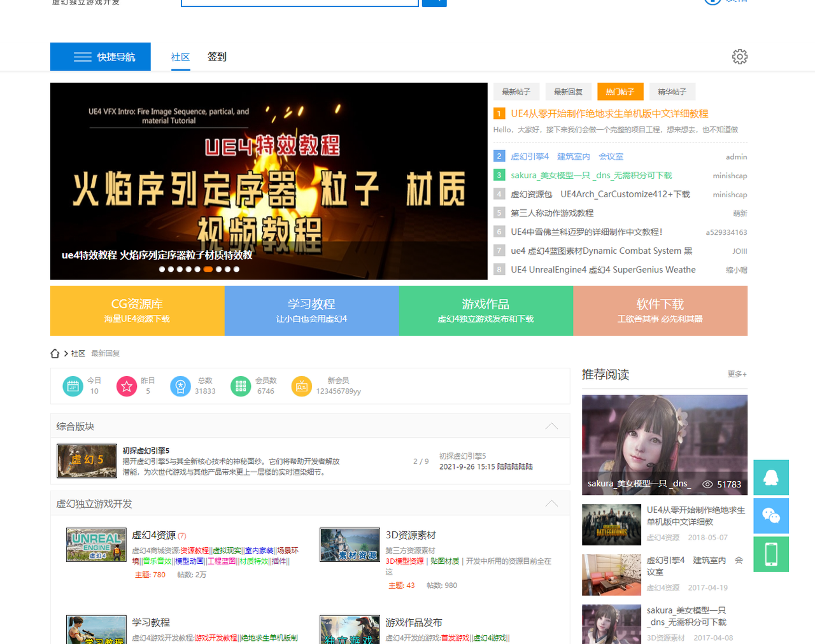Open thread UE4中雪佛兰科迈罗的详细制作中文教程
Image resolution: width=815 pixels, height=644 pixels.
[x=586, y=232]
